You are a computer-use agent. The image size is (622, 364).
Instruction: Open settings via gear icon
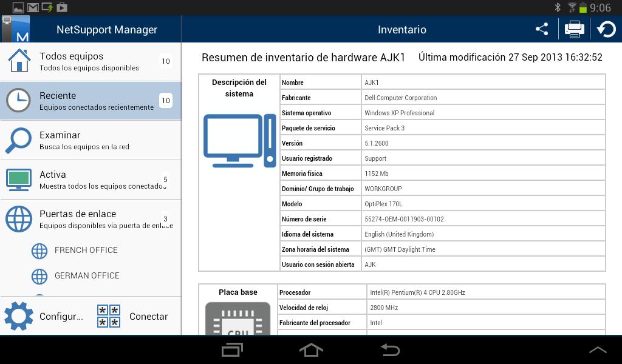coord(19,316)
